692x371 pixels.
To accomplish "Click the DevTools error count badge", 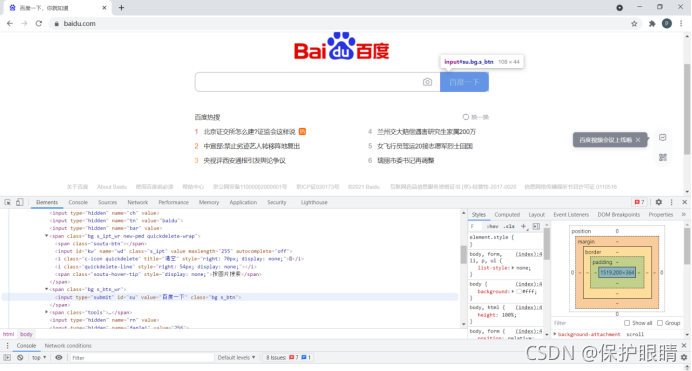I will coord(639,202).
